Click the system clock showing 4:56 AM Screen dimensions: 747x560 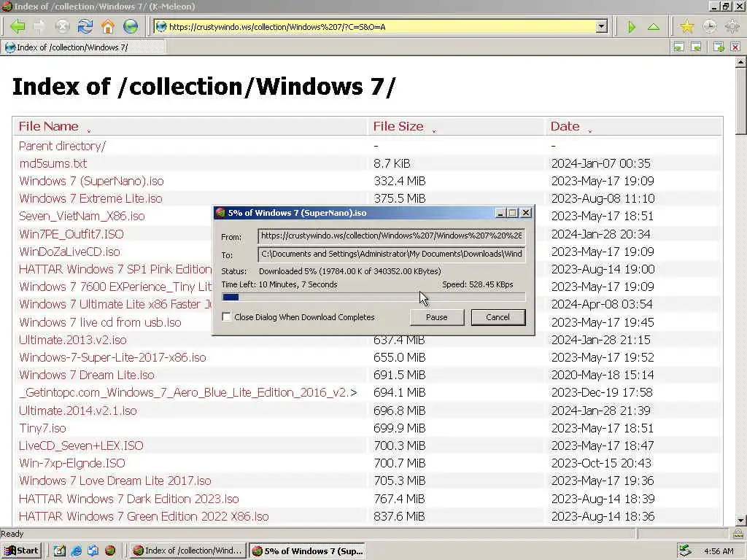coord(719,551)
